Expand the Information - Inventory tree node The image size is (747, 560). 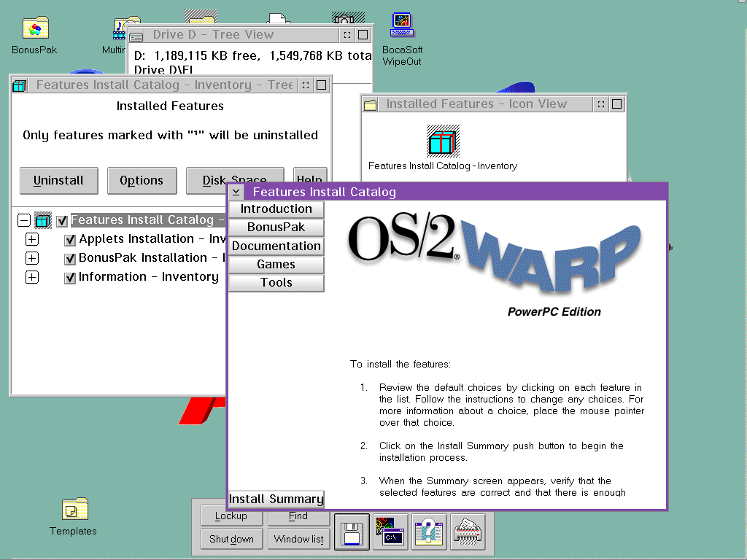[x=32, y=277]
